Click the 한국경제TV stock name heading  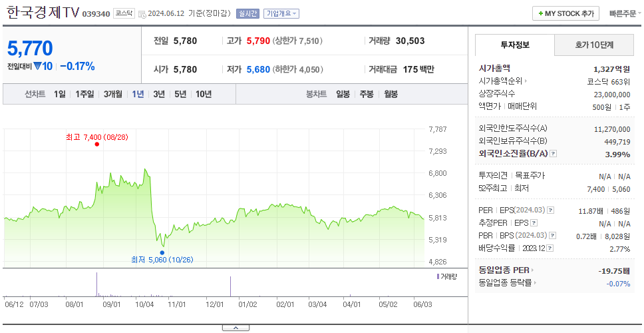tap(43, 13)
